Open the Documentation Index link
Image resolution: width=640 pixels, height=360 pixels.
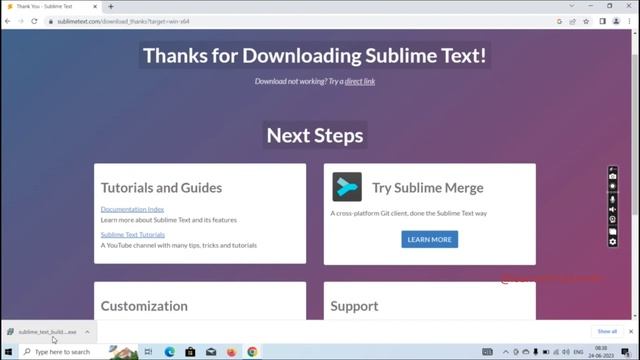(x=132, y=209)
